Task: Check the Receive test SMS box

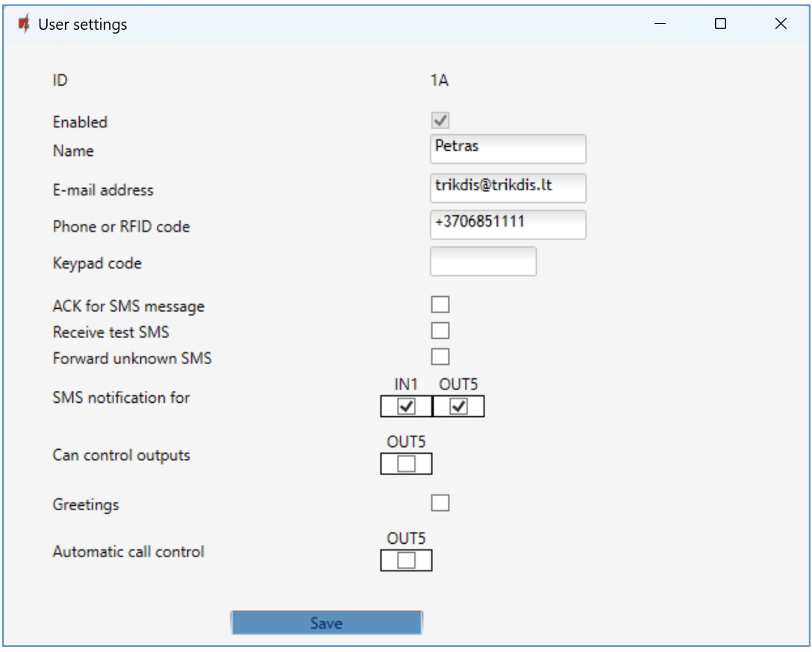Action: (x=440, y=330)
